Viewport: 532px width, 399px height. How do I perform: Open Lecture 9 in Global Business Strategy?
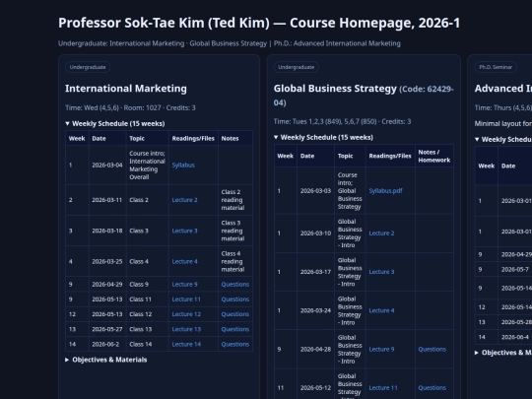(381, 349)
